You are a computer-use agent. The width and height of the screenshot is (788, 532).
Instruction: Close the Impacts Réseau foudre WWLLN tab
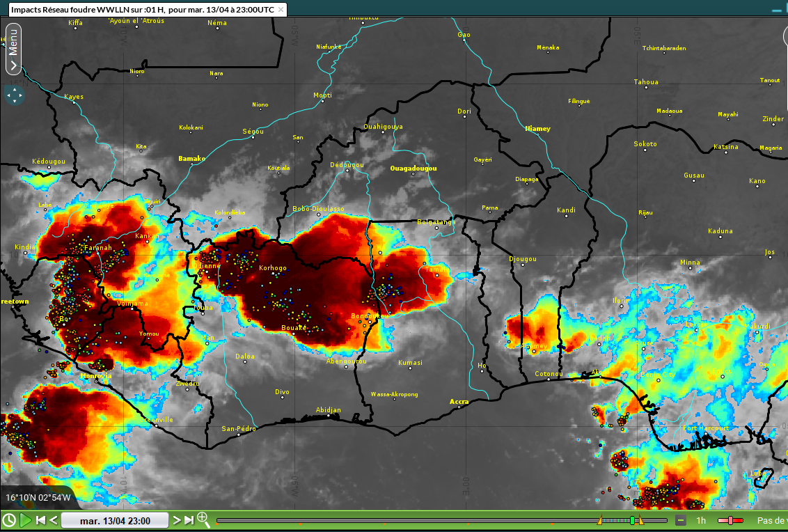point(281,10)
